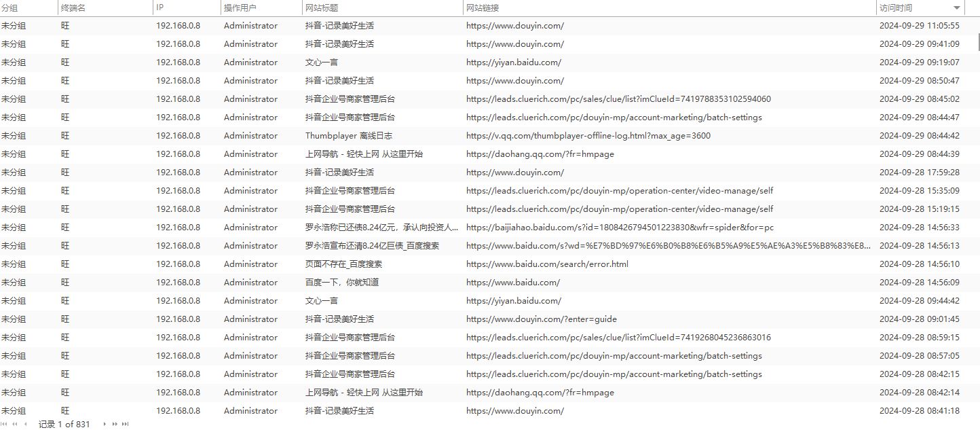Select the 文心一言 title visited 2024-09-29 09:19:07
980x430 pixels.
pyautogui.click(x=322, y=62)
